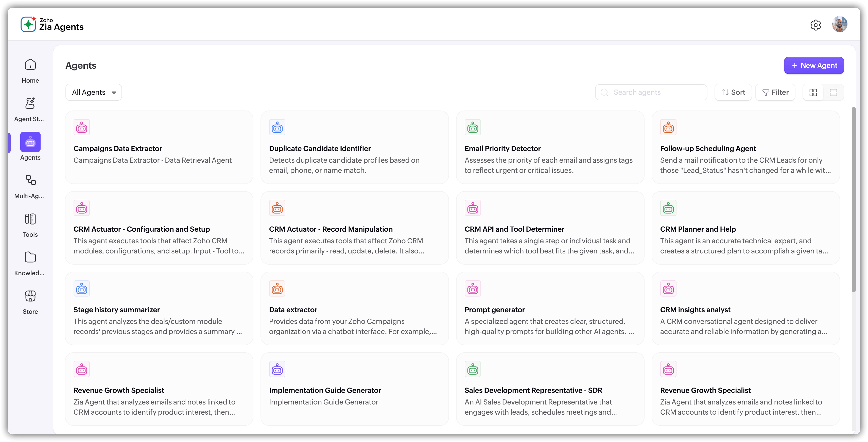Image resolution: width=868 pixels, height=442 pixels.
Task: Open the Sort options
Action: tap(733, 92)
